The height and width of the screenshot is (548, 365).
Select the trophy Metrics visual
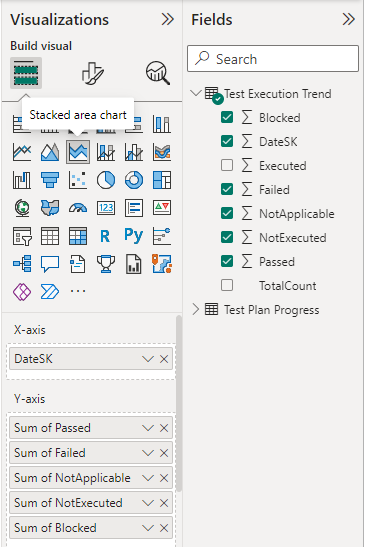point(106,264)
